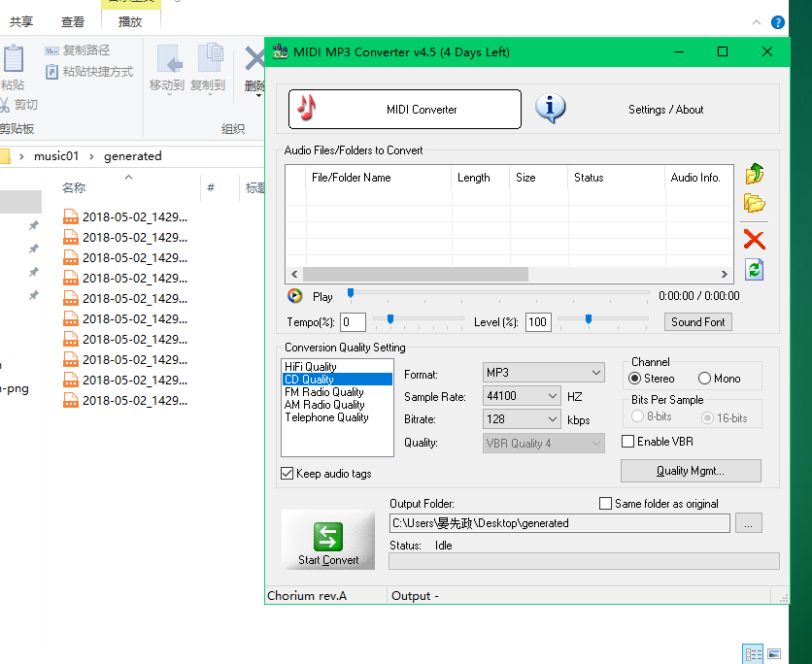
Task: Switch Explorer to details view icon
Action: click(753, 654)
